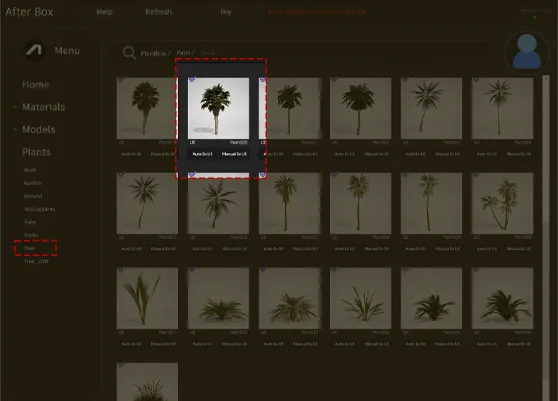Select the Tree_LOW category

click(x=36, y=261)
